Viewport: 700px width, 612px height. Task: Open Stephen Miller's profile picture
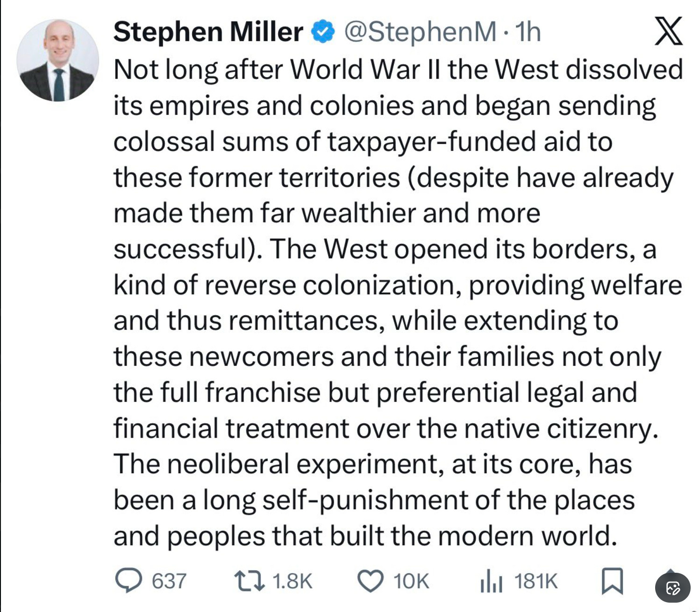[x=58, y=60]
